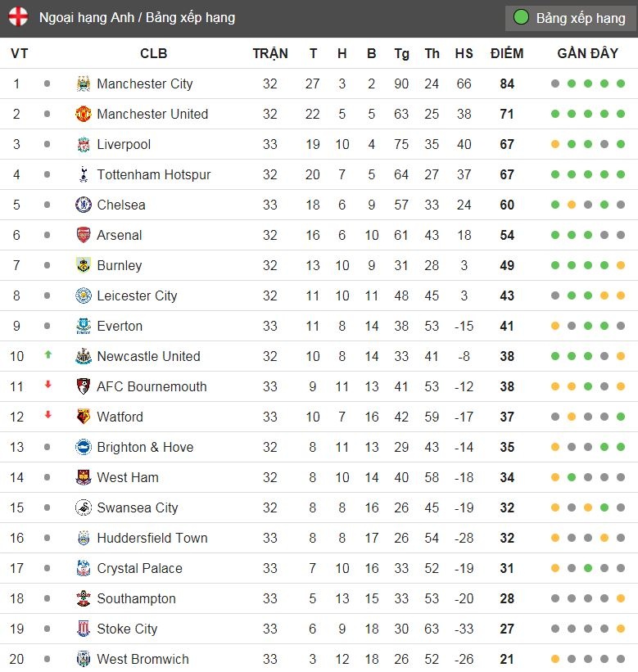Click the Arsenal club crest icon
Screen dimensions: 638x672
pos(83,235)
